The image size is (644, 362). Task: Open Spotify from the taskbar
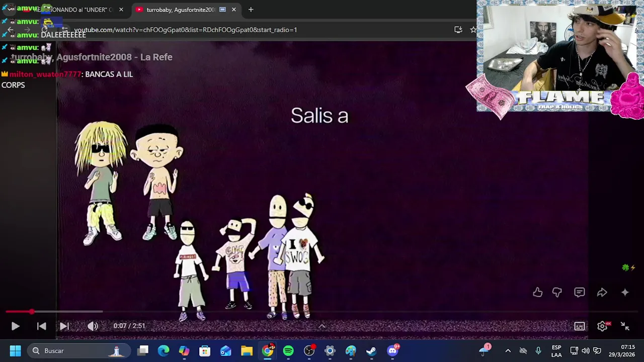[x=288, y=351]
